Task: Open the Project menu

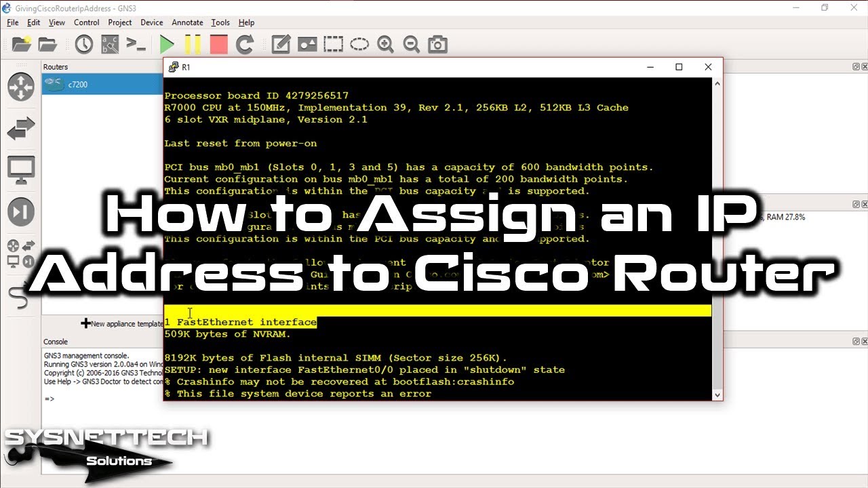Action: 120,22
